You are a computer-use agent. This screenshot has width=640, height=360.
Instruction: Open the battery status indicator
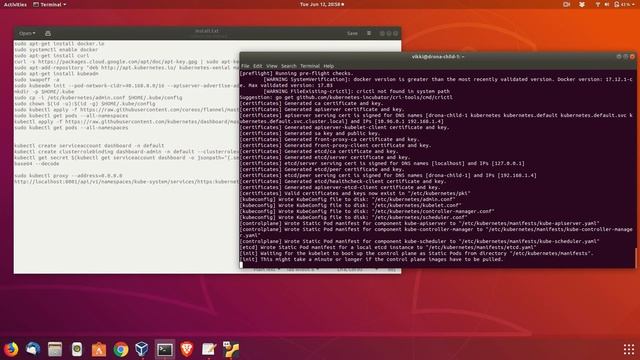622,4
